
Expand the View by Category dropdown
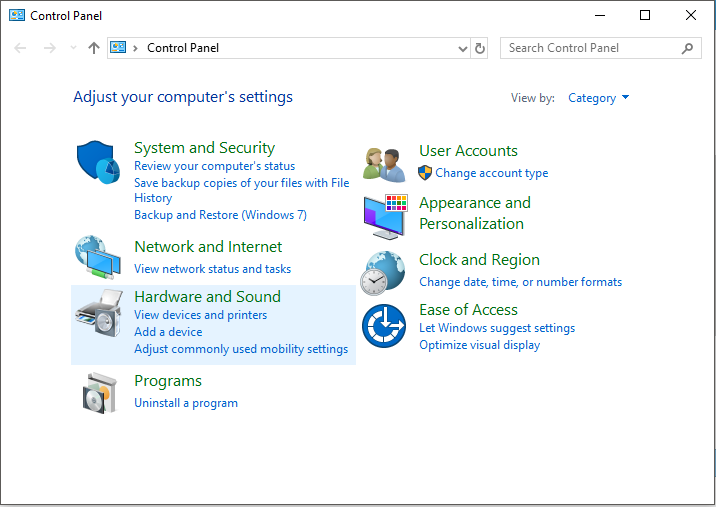click(598, 98)
